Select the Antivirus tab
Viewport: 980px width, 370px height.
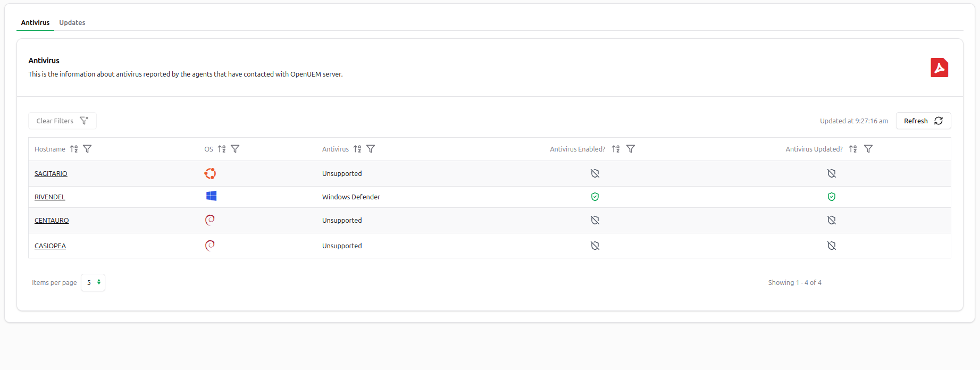point(35,22)
